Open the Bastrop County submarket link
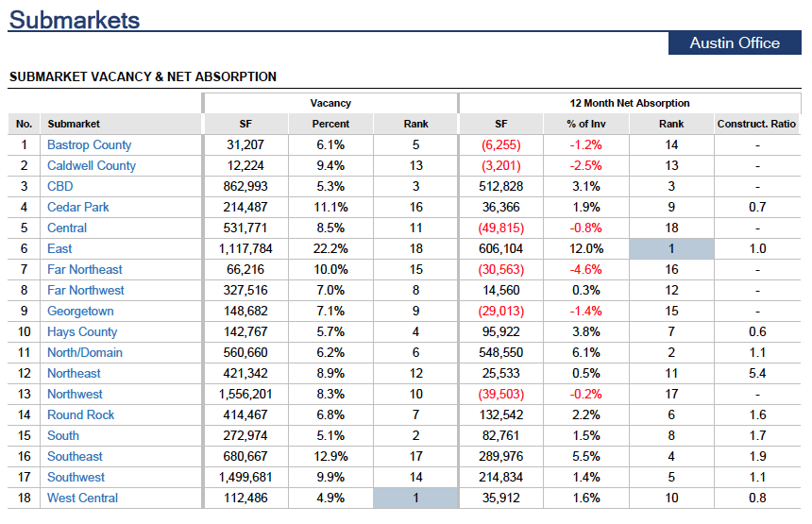The image size is (812, 524). coord(89,145)
